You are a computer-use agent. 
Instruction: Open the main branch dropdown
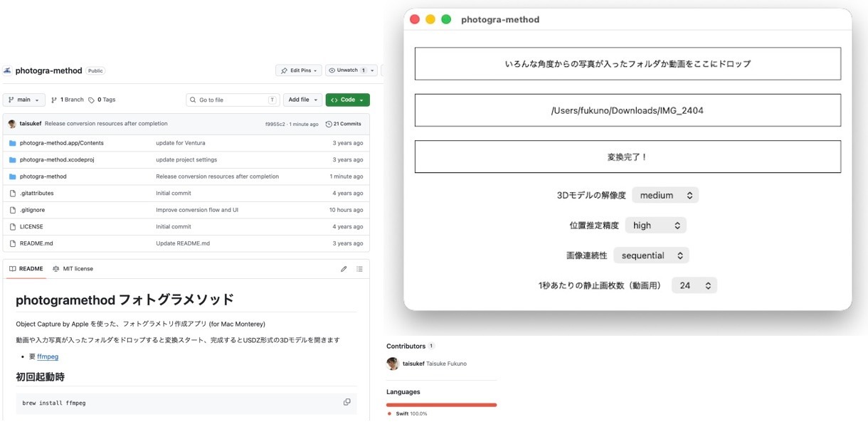[x=24, y=100]
